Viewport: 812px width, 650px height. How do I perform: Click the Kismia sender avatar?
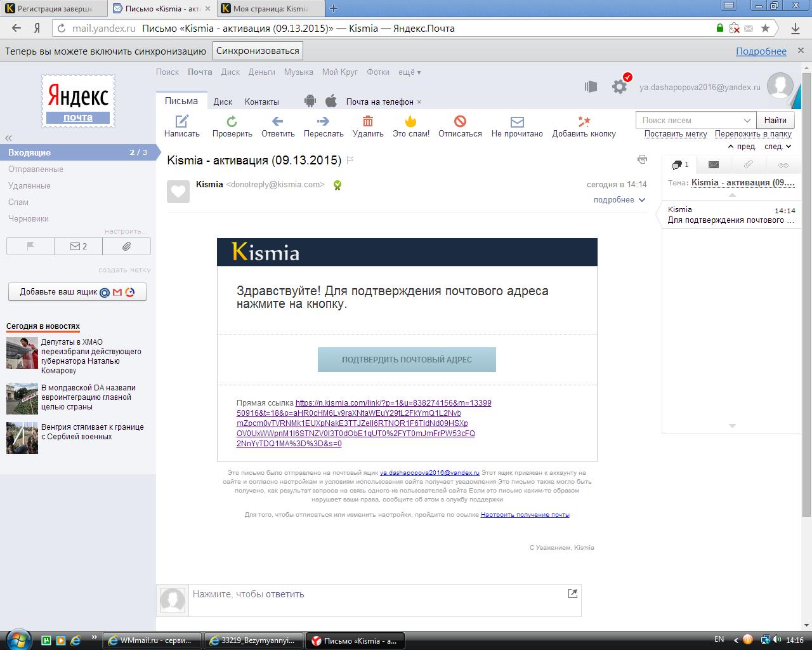tap(178, 191)
